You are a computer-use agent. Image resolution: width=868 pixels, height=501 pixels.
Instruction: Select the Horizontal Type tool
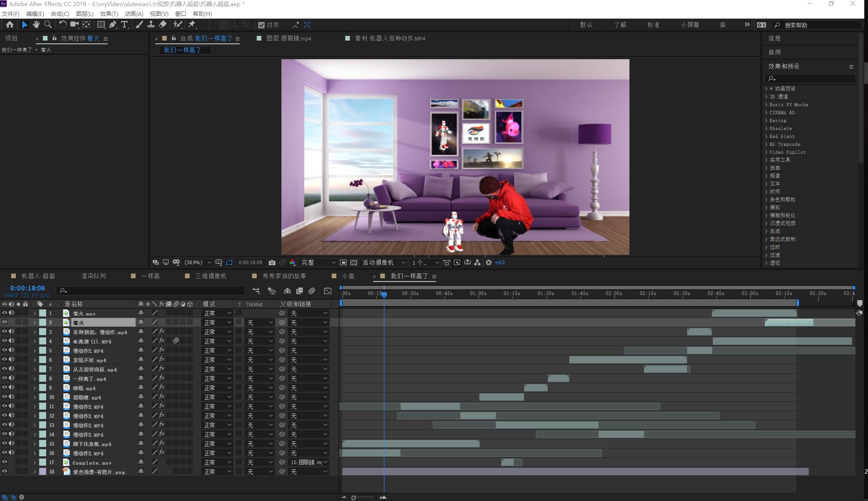[x=124, y=25]
